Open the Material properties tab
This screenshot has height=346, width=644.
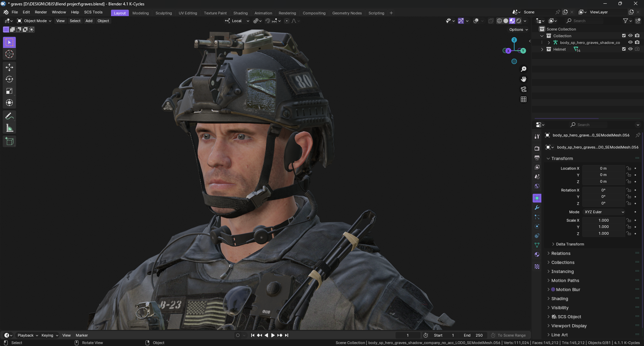[x=537, y=254]
